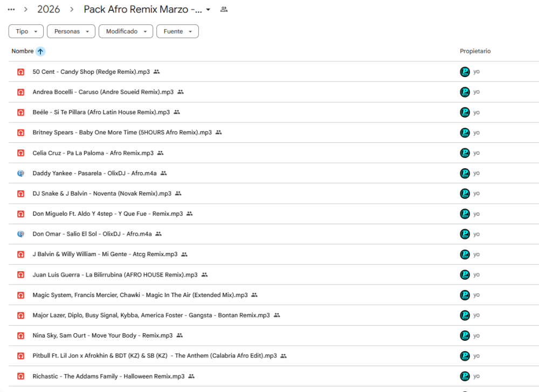The image size is (539, 392).
Task: Sort by the Nombre column header
Action: pyautogui.click(x=22, y=51)
